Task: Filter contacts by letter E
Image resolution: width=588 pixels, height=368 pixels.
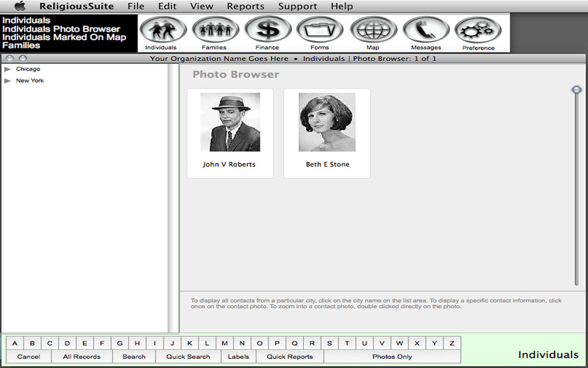Action: pyautogui.click(x=85, y=343)
